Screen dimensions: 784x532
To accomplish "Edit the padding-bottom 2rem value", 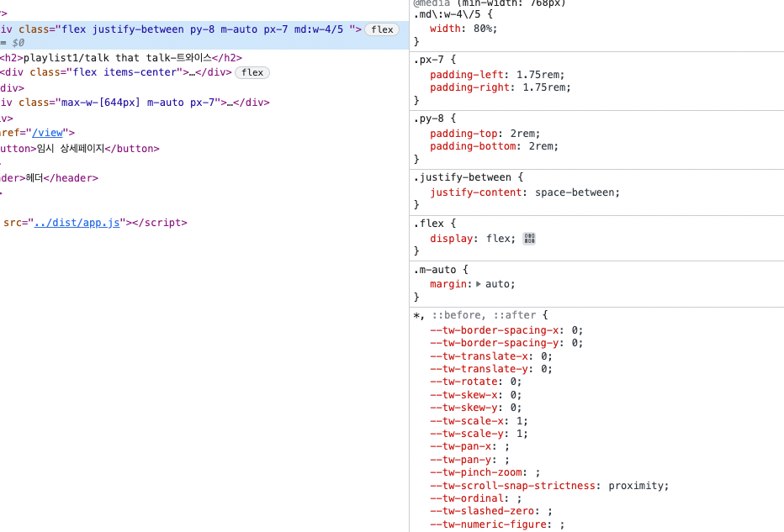I will pyautogui.click(x=541, y=146).
